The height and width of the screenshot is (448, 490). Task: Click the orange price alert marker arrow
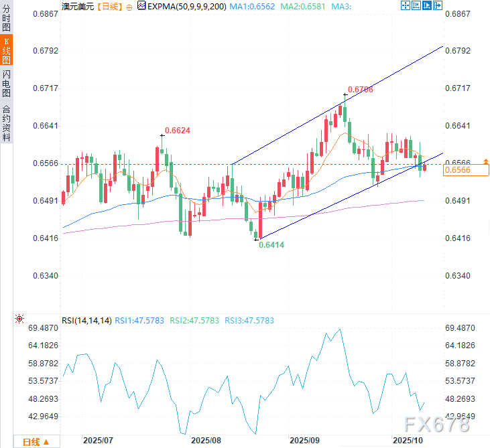tap(485, 161)
